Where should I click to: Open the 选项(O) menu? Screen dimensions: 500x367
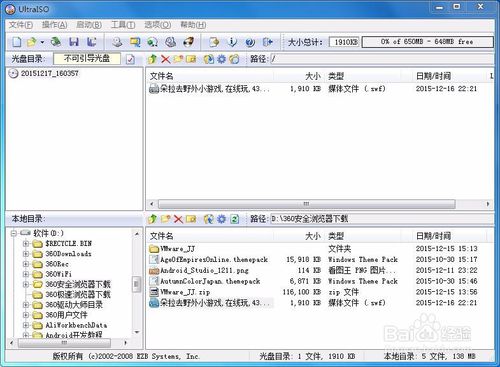[158, 25]
